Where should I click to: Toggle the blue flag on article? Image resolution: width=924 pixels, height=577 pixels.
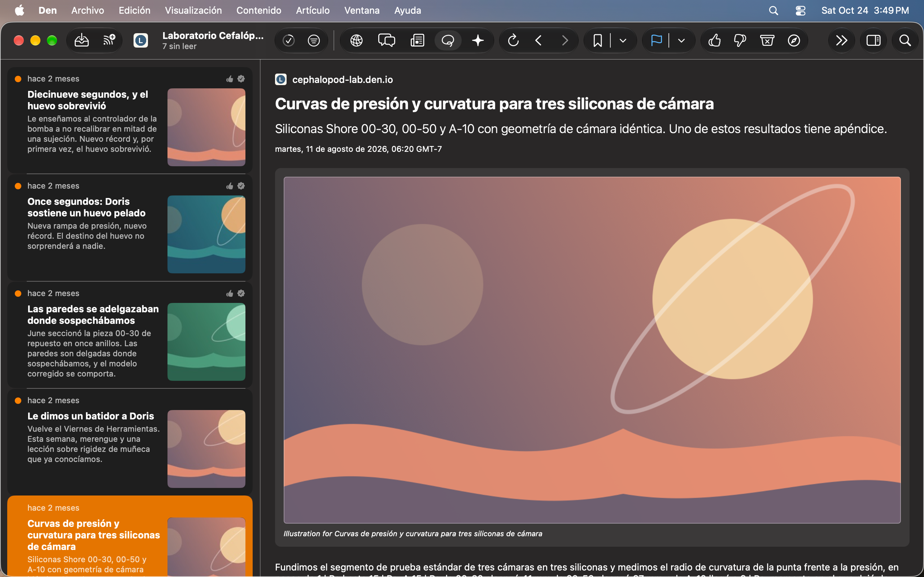coord(656,40)
